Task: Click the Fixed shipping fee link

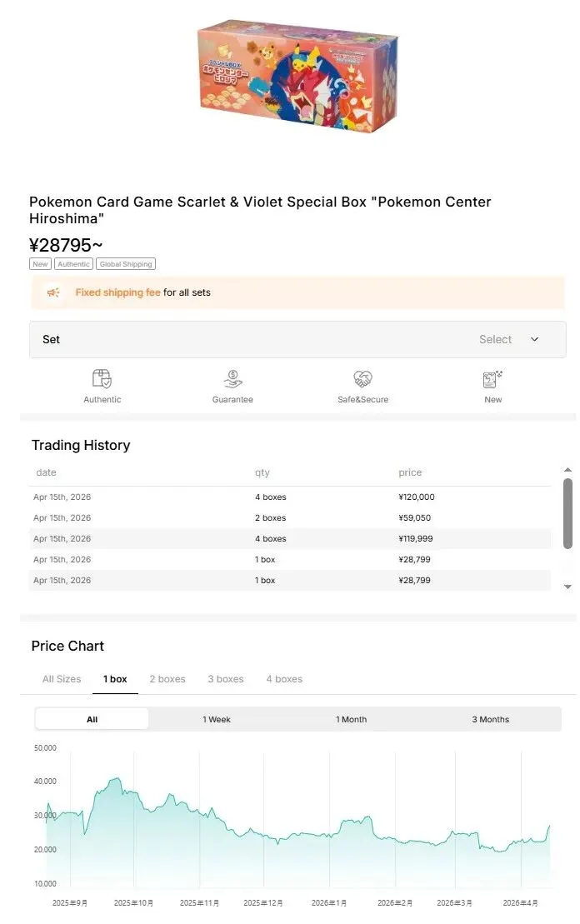Action: coord(117,292)
